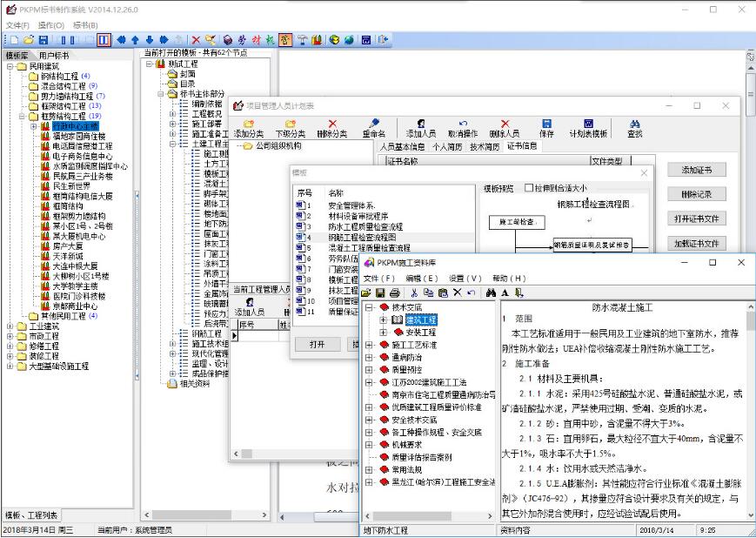Click 删除人员 in personnel plan toolbar

[505, 129]
